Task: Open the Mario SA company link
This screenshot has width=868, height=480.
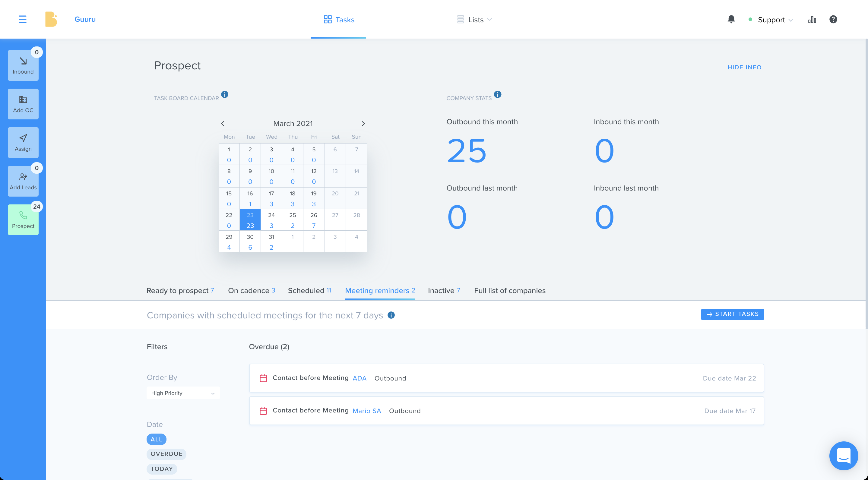Action: pyautogui.click(x=367, y=411)
